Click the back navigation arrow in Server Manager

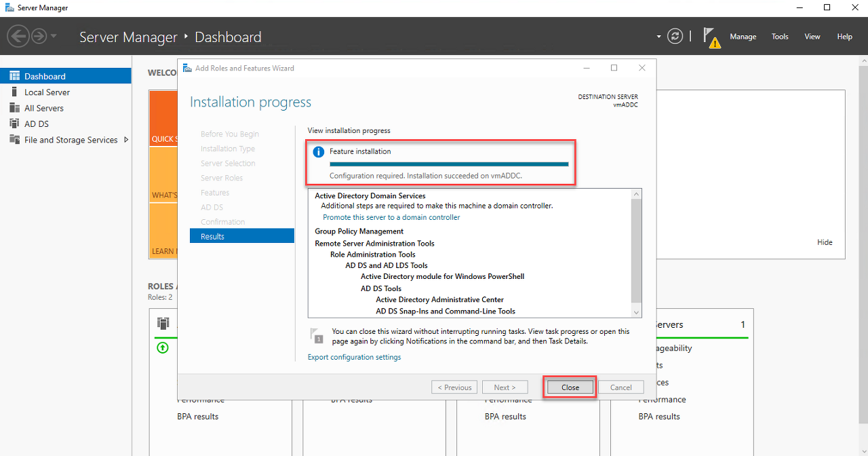[x=18, y=36]
